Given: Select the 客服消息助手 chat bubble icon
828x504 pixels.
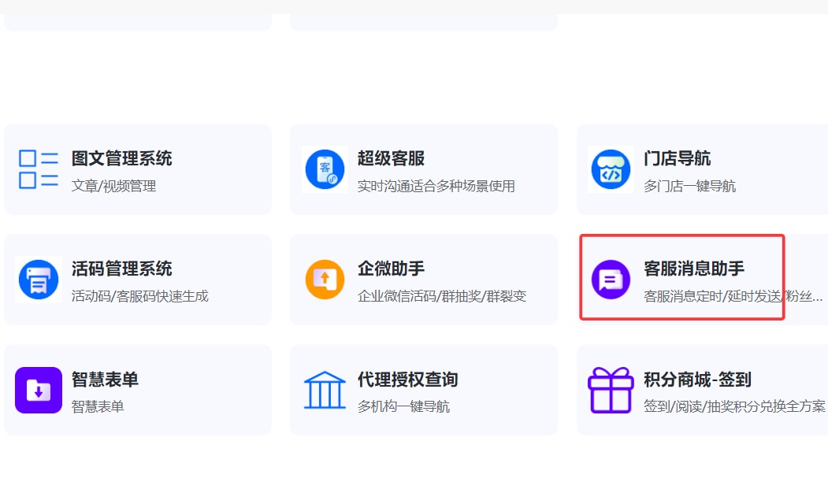Looking at the screenshot, I should pos(611,280).
